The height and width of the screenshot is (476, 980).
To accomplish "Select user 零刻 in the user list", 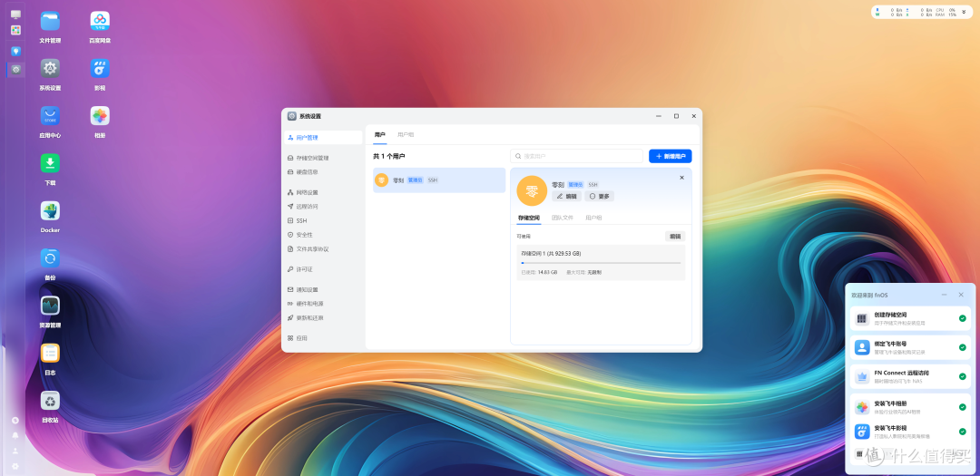I will click(439, 180).
